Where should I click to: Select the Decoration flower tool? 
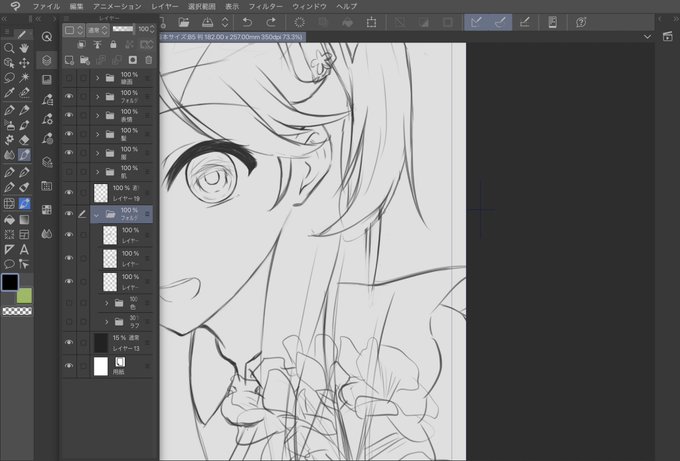tap(9, 140)
